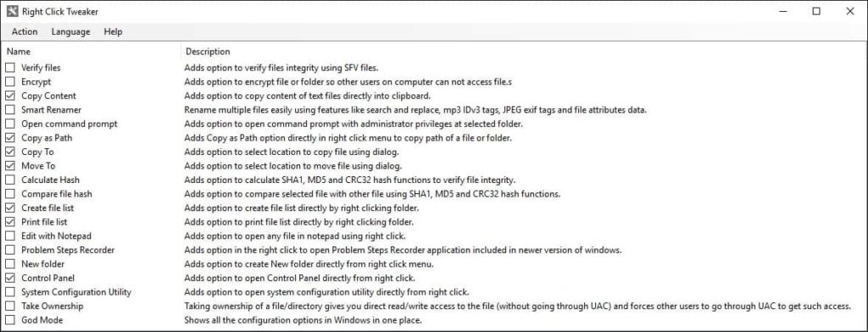Uncheck the Move To option
The width and height of the screenshot is (868, 332).
tap(10, 166)
